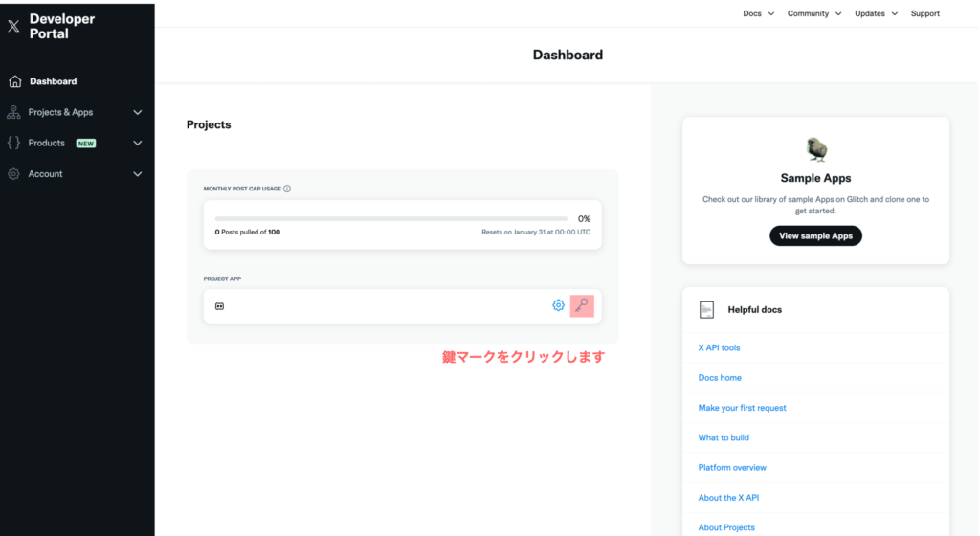This screenshot has width=980, height=536.
Task: Click the Account gear icon in sidebar
Action: [x=13, y=174]
